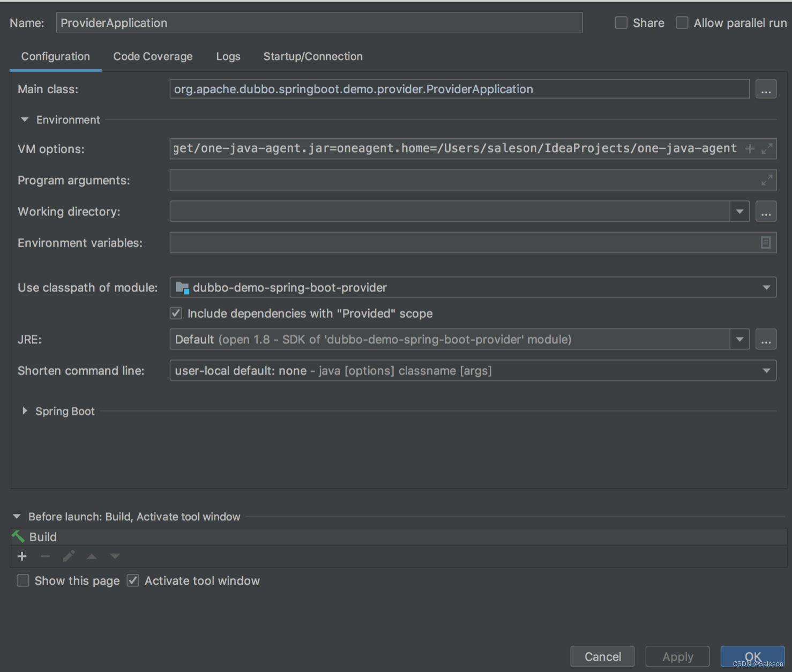
Task: Collapse the Before launch section
Action: click(17, 517)
